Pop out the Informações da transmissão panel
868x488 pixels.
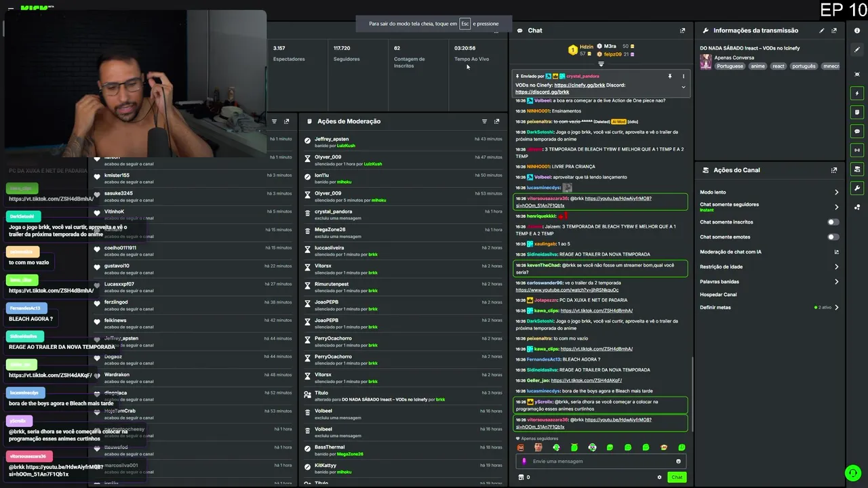[x=834, y=30]
